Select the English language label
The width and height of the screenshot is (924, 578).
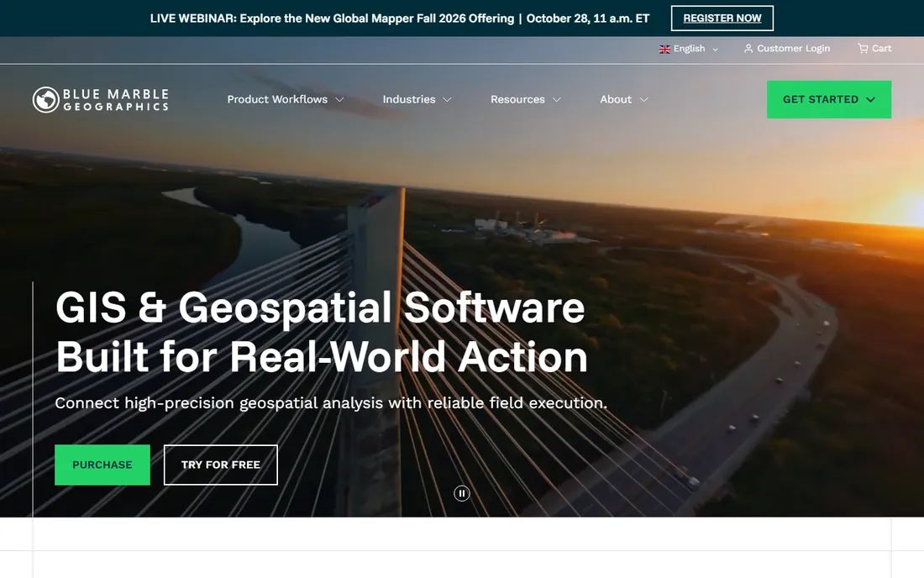690,49
